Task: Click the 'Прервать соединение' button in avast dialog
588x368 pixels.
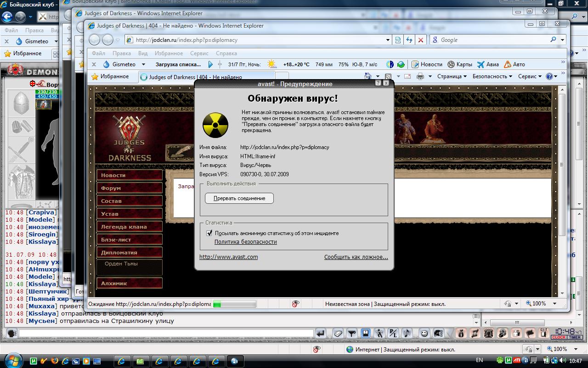Action: [239, 198]
